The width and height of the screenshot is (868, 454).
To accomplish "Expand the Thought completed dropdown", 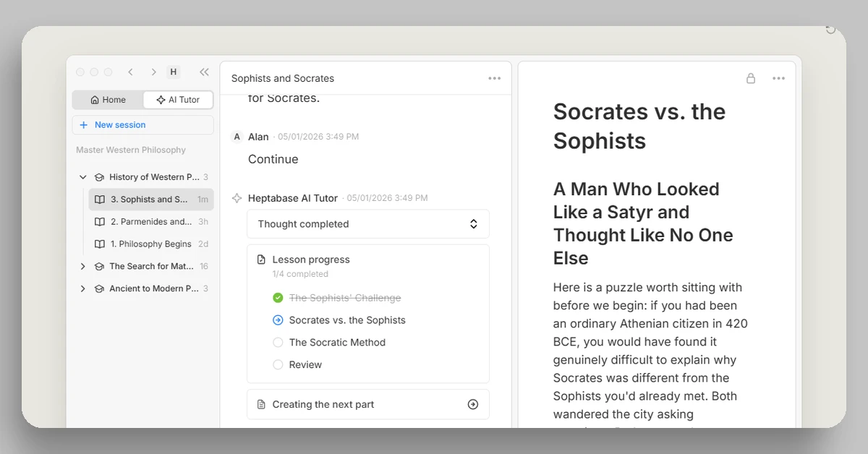I will pyautogui.click(x=368, y=224).
